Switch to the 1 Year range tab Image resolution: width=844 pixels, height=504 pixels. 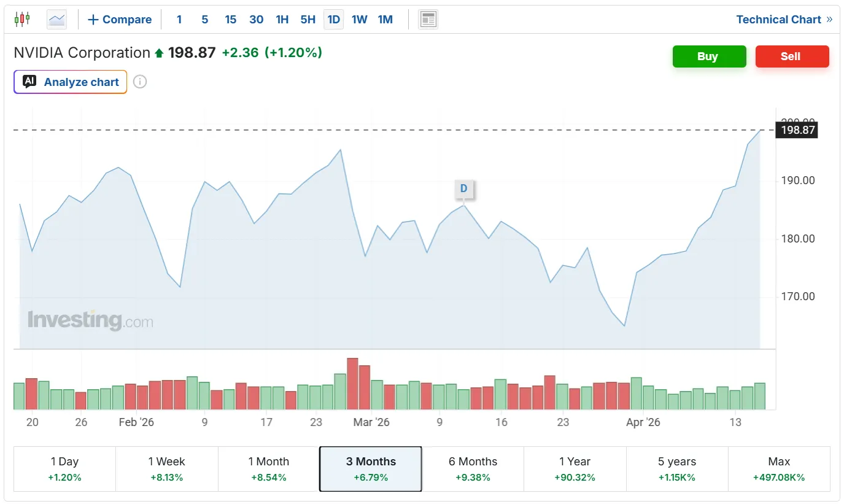tap(575, 469)
